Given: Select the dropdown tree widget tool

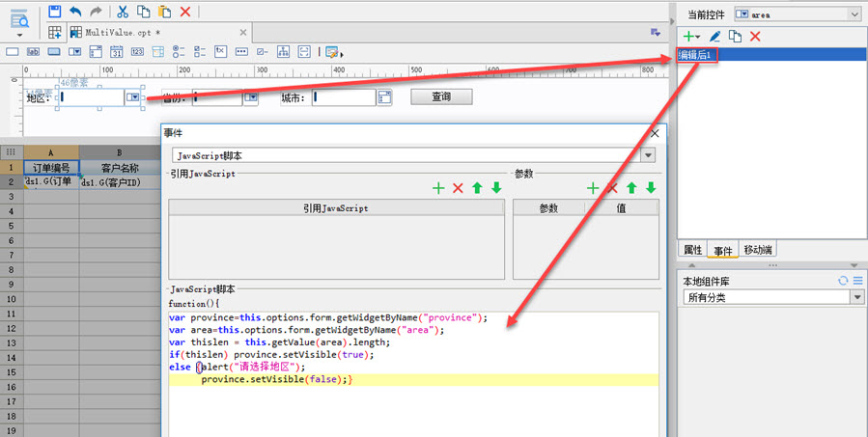Looking at the screenshot, I should tap(158, 52).
